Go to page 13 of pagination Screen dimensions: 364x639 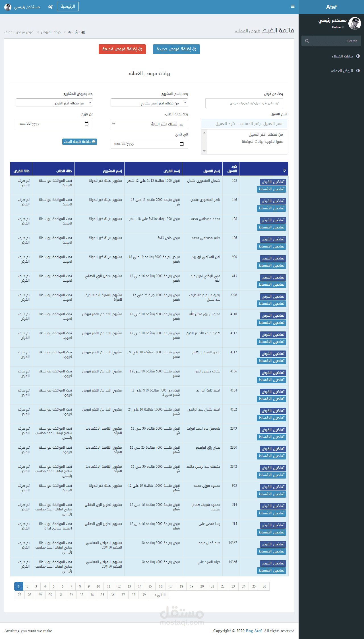129,586
